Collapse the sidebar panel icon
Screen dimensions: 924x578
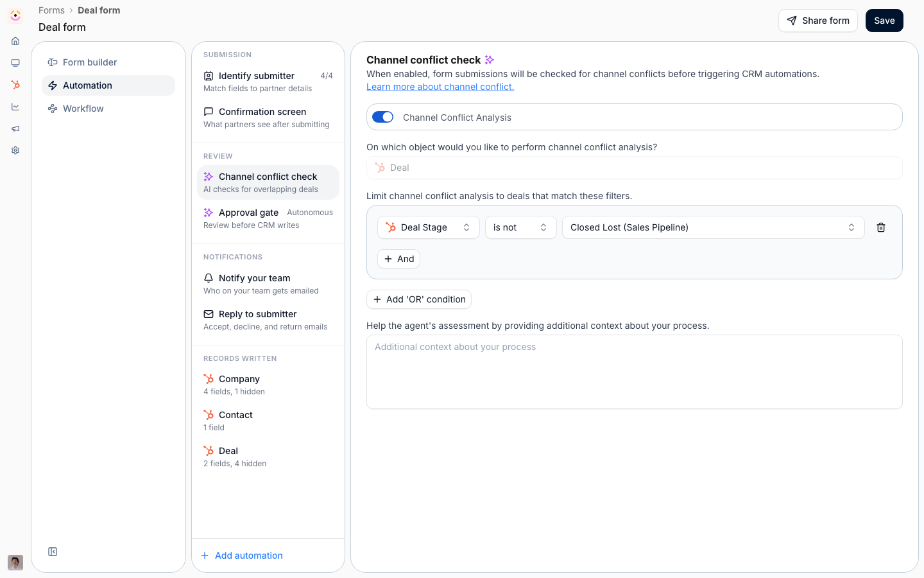(x=53, y=552)
